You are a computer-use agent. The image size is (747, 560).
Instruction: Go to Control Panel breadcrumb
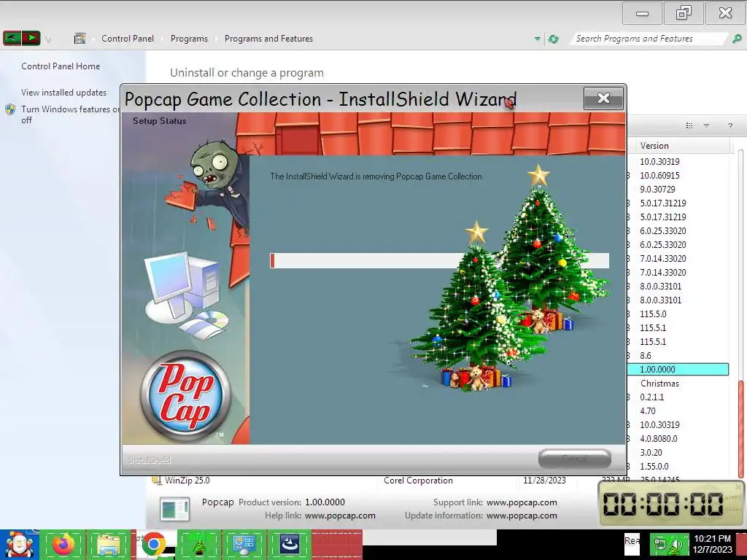(x=127, y=39)
